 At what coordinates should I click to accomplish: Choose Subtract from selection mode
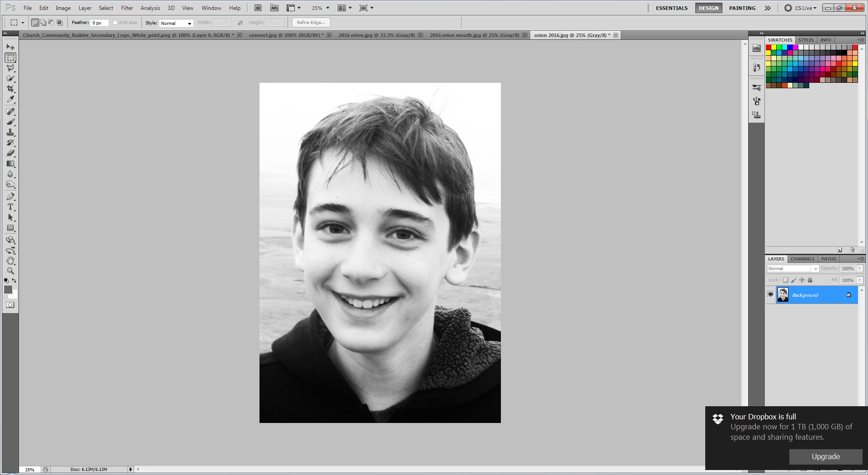click(x=51, y=23)
